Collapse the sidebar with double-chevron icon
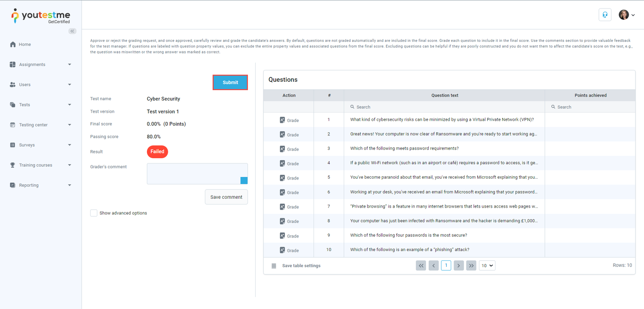This screenshot has height=309, width=644. pos(72,31)
